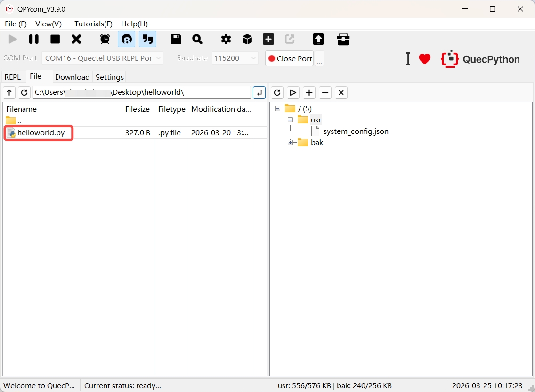The image size is (535, 392).
Task: Toggle the quotation marks toolbar button
Action: (x=148, y=39)
